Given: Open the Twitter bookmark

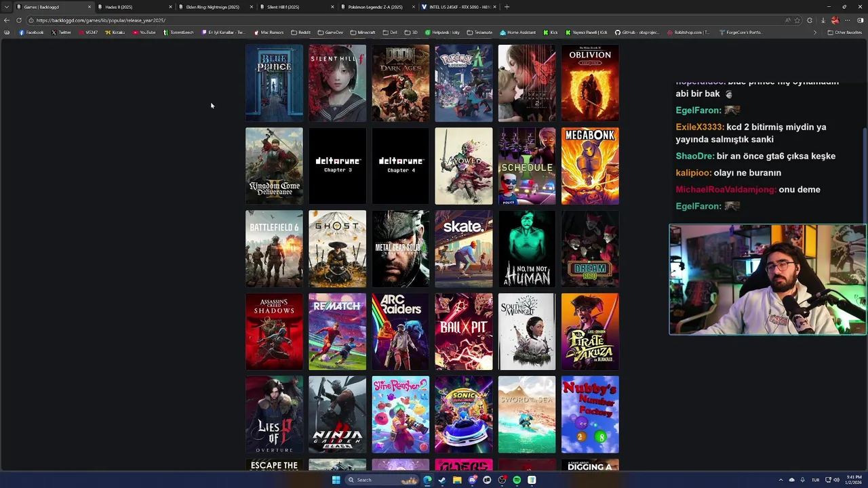Looking at the screenshot, I should coord(61,33).
